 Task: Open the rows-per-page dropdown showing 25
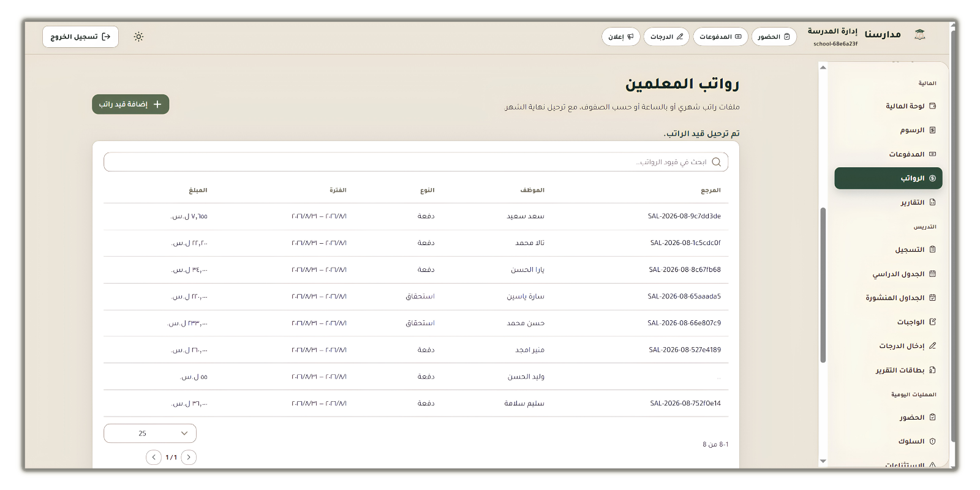[x=150, y=433]
